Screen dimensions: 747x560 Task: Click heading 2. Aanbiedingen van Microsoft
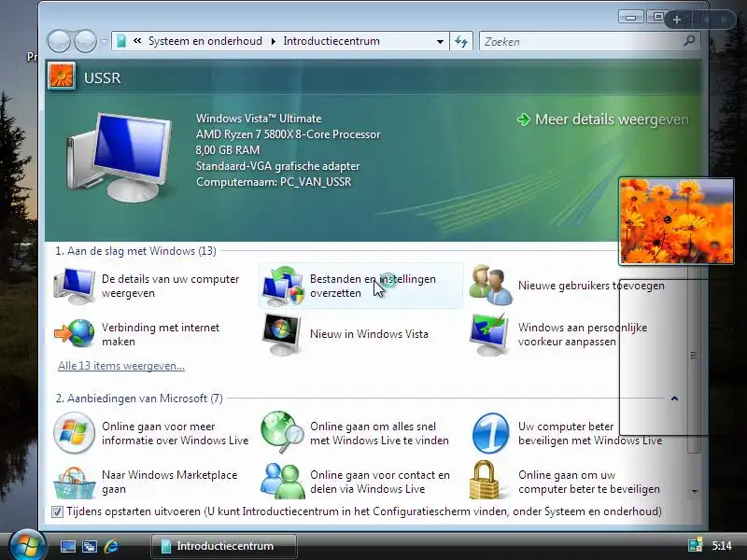pos(139,399)
